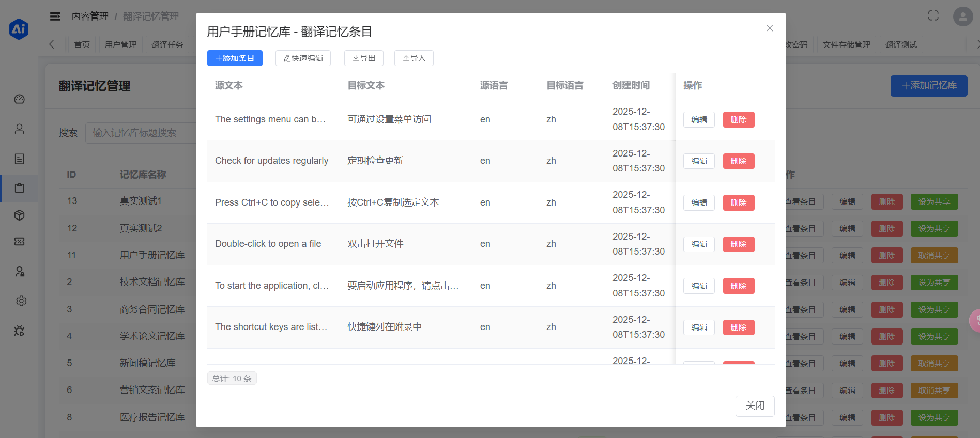980x438 pixels.
Task: Click the 快速编辑 button
Action: coord(303,58)
